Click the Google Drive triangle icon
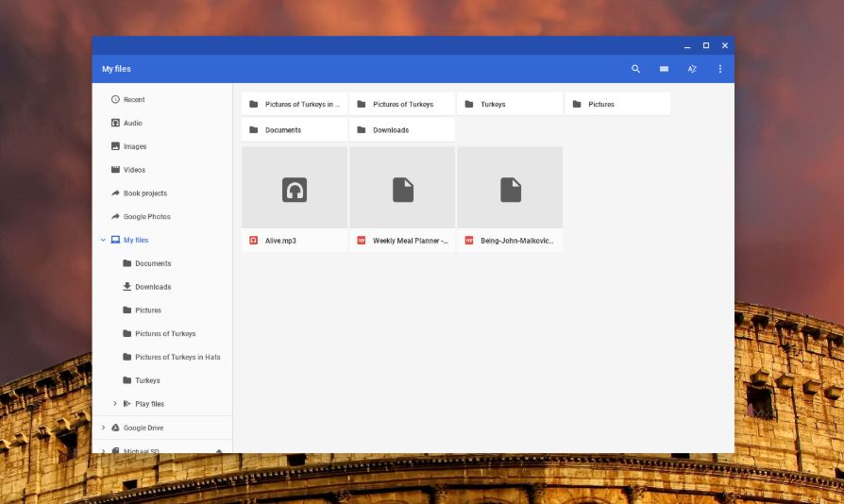 pyautogui.click(x=115, y=428)
